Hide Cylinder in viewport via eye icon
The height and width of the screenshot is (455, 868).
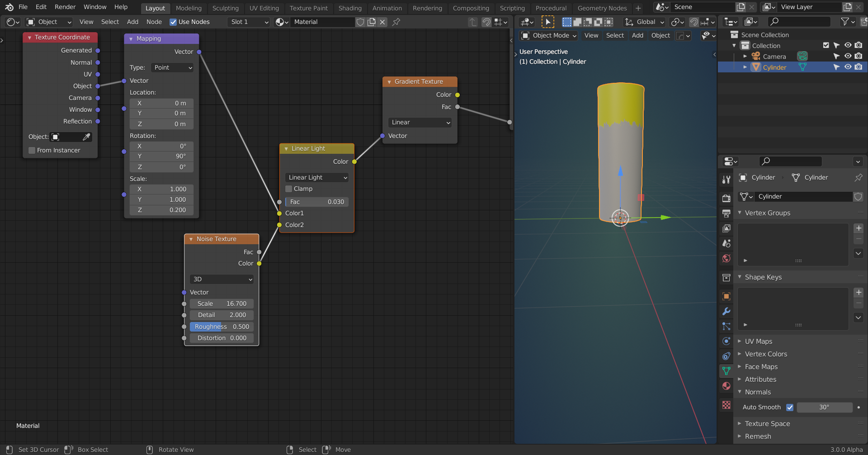click(x=848, y=67)
